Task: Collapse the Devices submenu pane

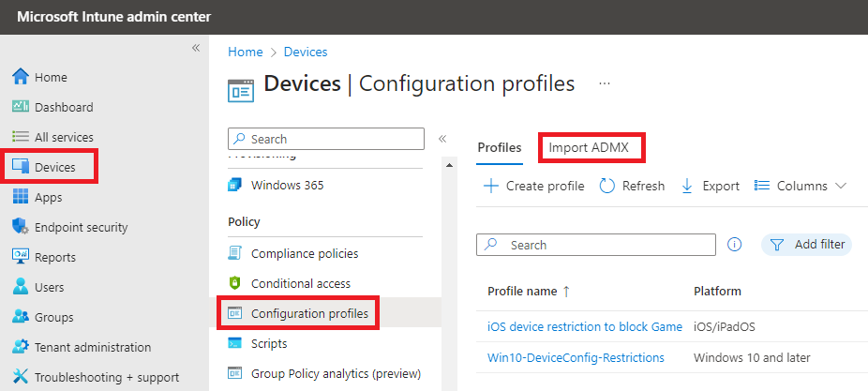Action: pos(442,139)
